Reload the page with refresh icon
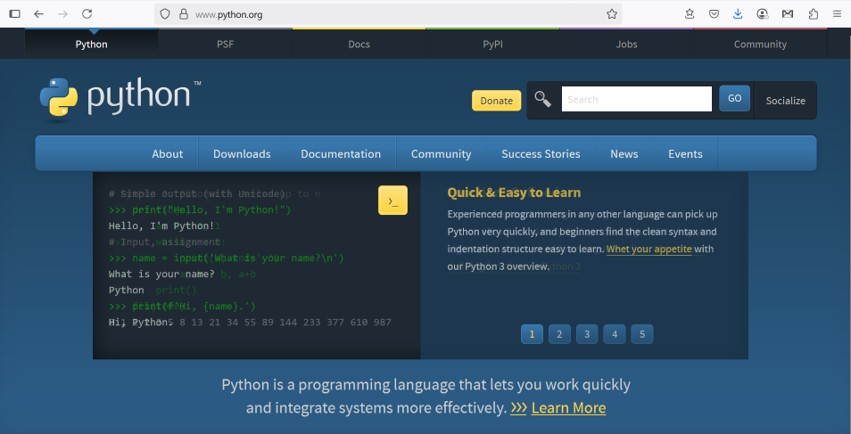Viewport: 851px width, 434px height. click(x=87, y=14)
